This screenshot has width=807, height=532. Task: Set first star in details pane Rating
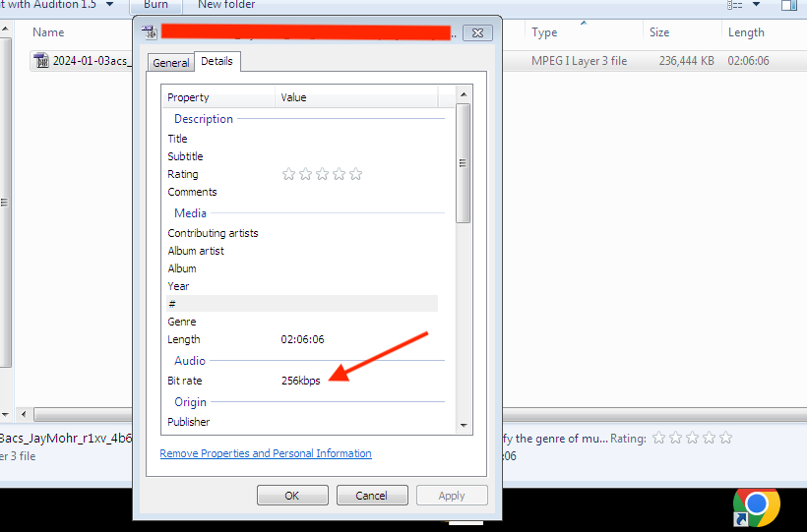(x=658, y=438)
